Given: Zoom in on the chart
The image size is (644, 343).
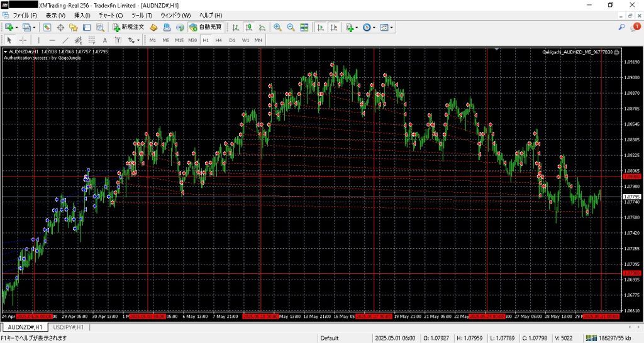Looking at the screenshot, I should pyautogui.click(x=278, y=27).
